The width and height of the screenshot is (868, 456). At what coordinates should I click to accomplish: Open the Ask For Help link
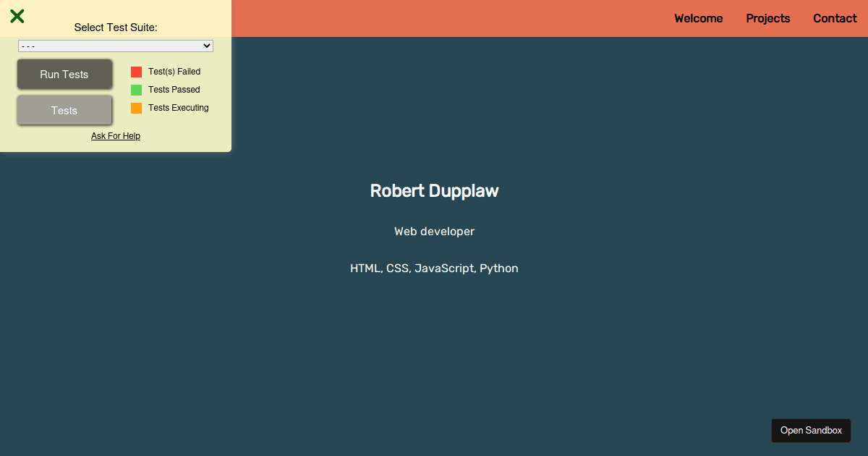(x=116, y=135)
